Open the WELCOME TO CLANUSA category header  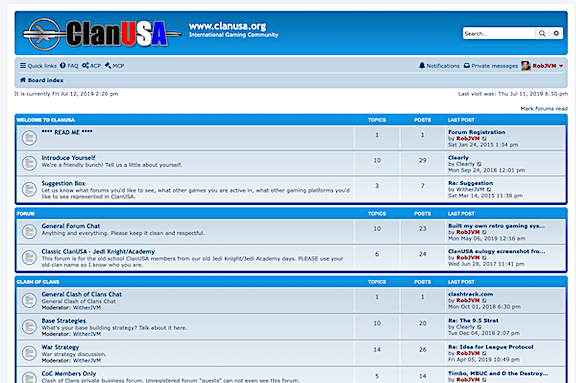pos(46,120)
